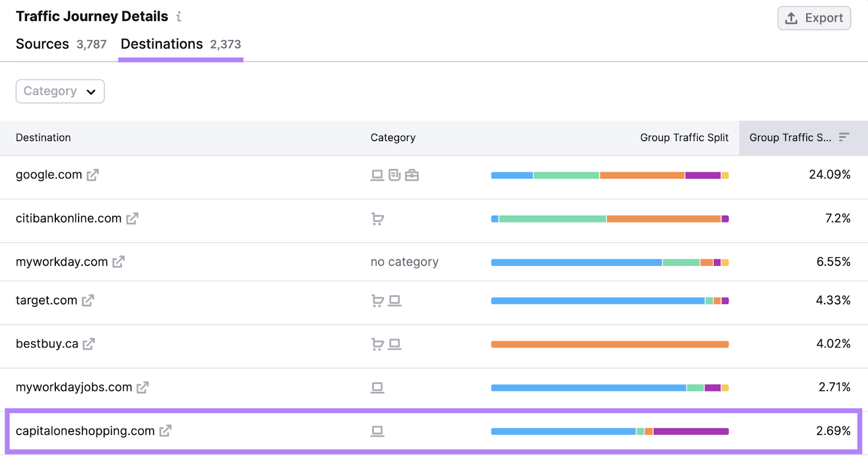
Task: Open target.com in new tab icon
Action: tap(88, 300)
